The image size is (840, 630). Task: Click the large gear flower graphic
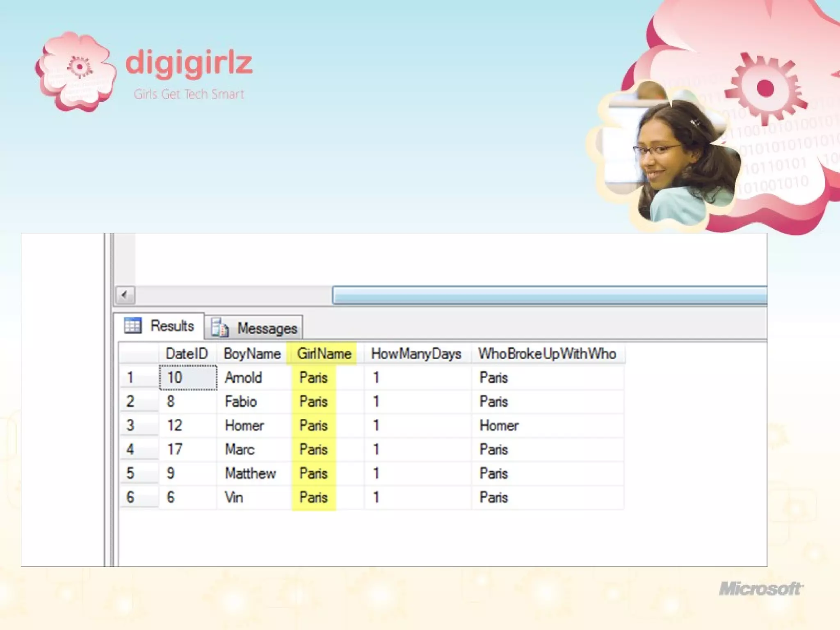tap(765, 88)
